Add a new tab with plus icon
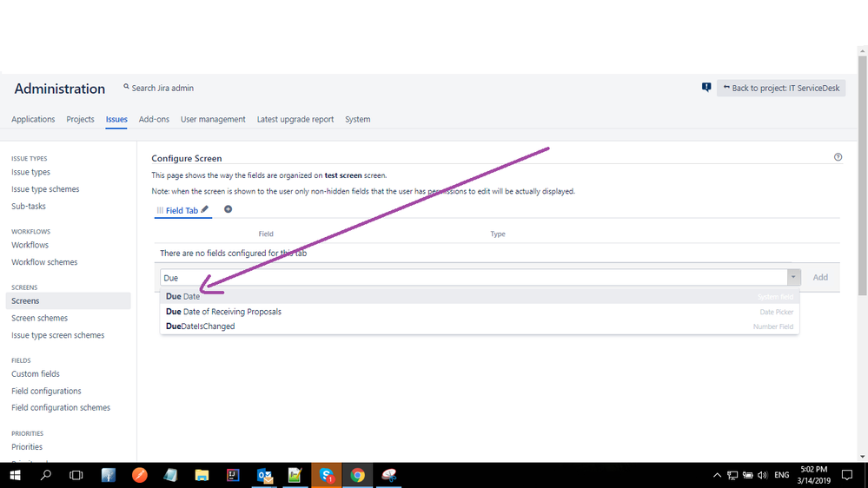868x488 pixels. (228, 209)
